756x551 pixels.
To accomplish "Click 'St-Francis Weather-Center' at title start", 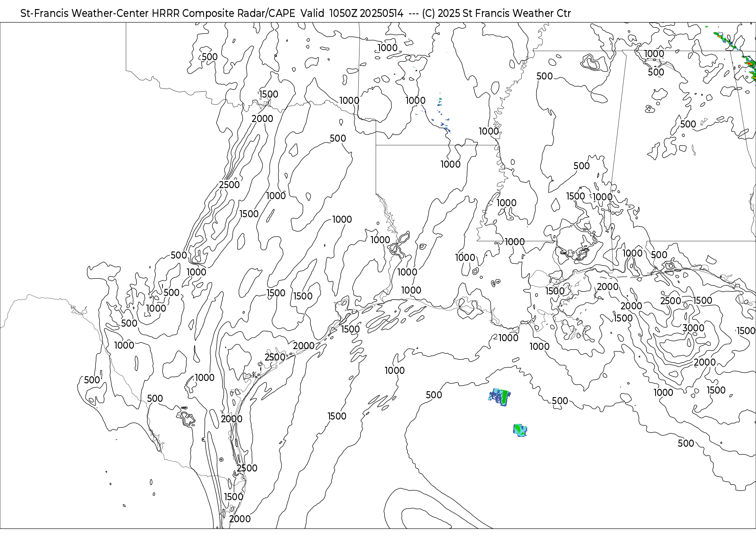I will point(85,13).
